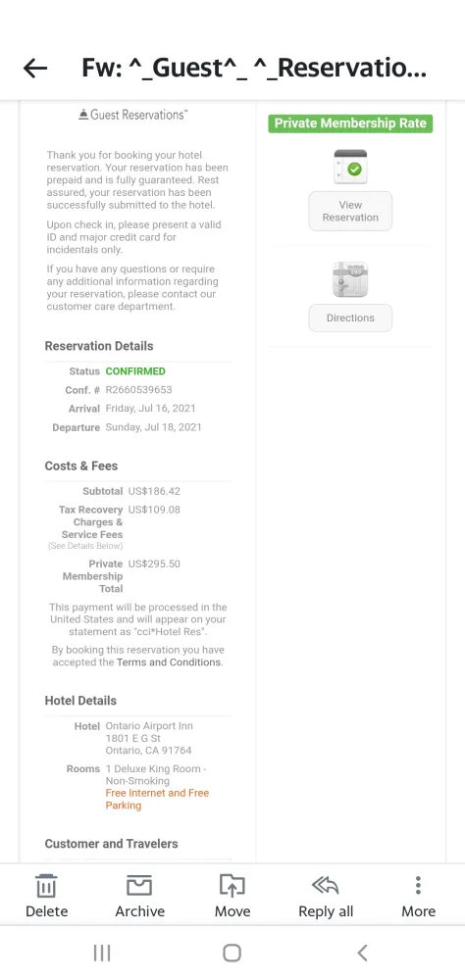Screen dimensions: 465x980
Task: Go back using the top arrow
Action: tap(35, 69)
